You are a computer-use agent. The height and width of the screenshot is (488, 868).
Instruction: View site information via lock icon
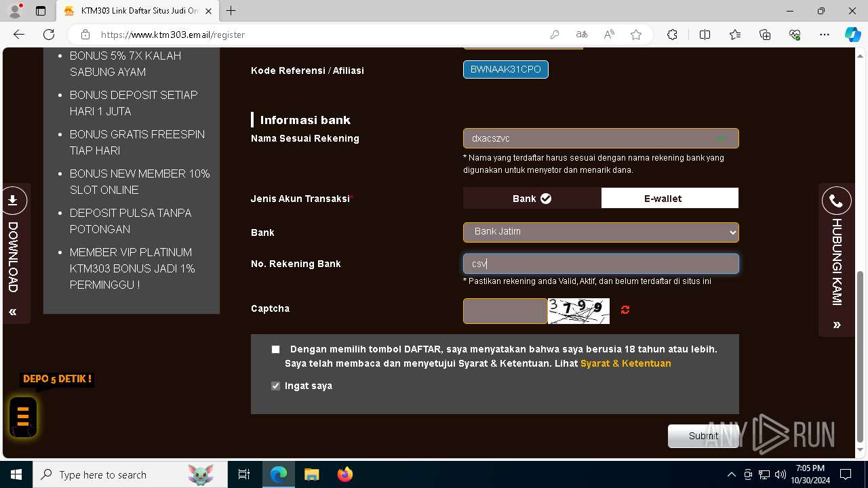coord(85,35)
